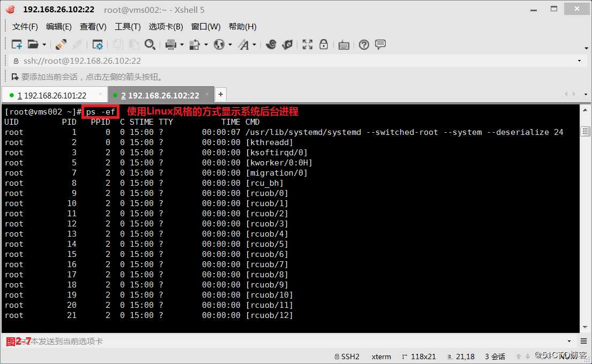Image resolution: width=592 pixels, height=364 pixels.
Task: Add a new tab with plus button
Action: click(x=221, y=94)
